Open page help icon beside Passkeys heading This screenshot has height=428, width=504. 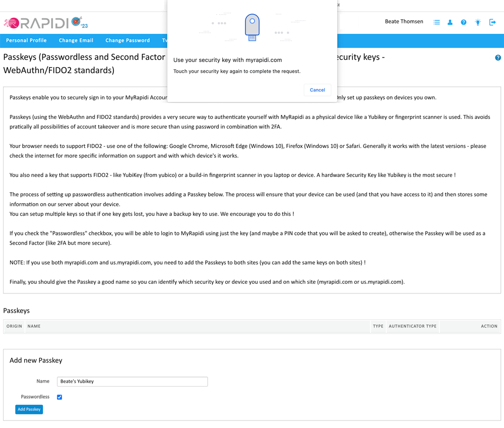click(498, 57)
